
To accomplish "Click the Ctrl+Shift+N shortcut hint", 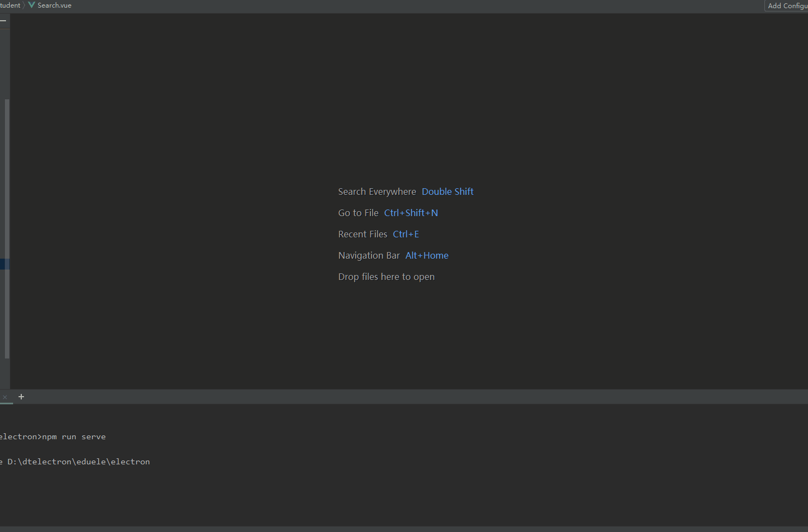I will pos(411,213).
